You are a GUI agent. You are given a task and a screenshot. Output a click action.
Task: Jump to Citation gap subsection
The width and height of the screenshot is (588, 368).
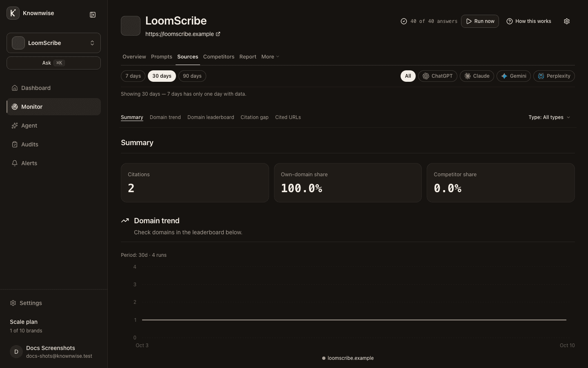click(254, 117)
